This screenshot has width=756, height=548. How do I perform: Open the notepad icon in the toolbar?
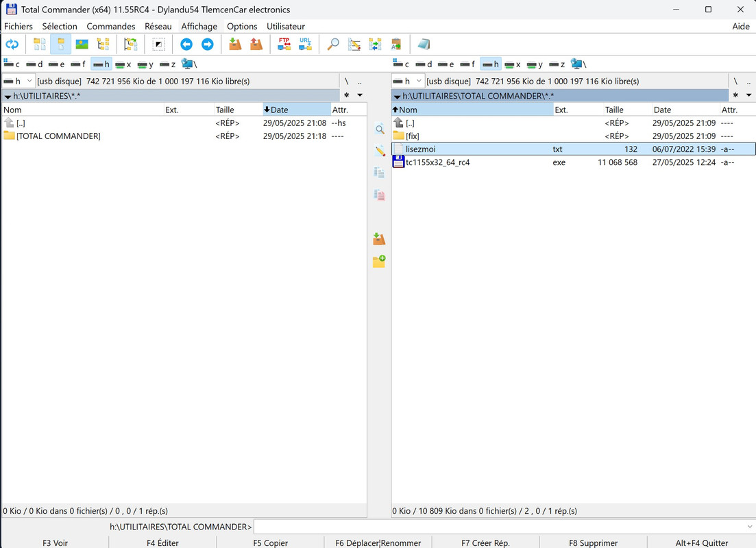[x=424, y=45]
